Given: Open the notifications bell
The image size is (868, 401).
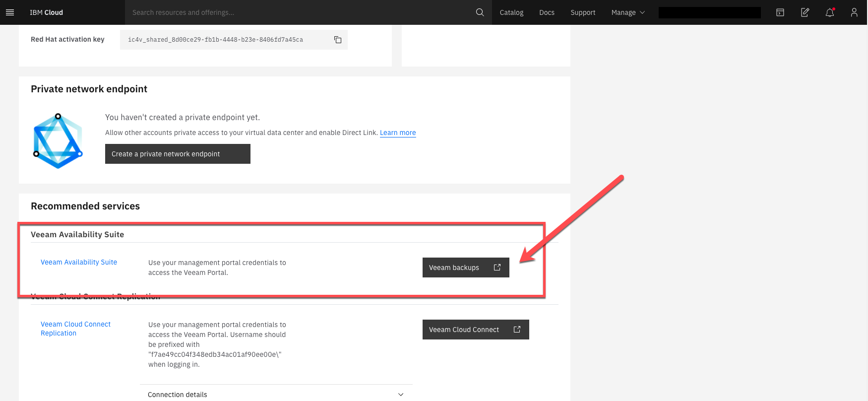Looking at the screenshot, I should point(829,12).
